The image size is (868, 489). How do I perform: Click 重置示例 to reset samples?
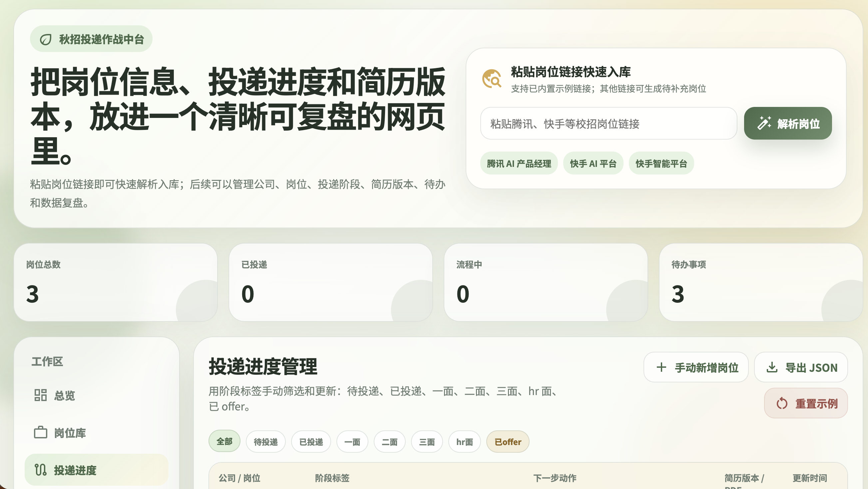point(806,403)
